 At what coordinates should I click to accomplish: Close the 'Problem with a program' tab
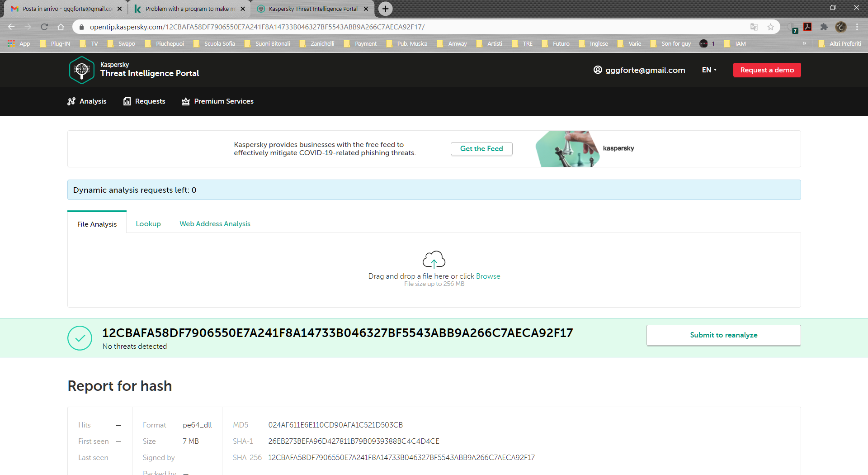pyautogui.click(x=243, y=9)
